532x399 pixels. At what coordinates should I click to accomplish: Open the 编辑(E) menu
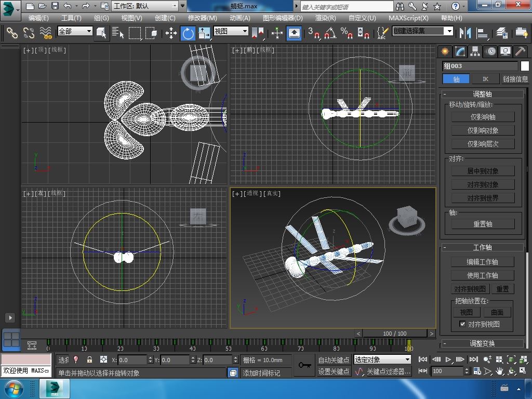click(x=38, y=18)
